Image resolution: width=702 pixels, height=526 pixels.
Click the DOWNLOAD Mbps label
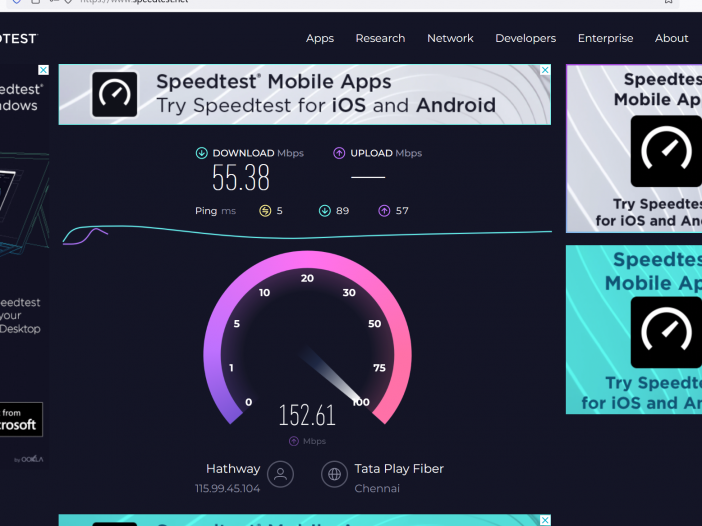coord(258,153)
